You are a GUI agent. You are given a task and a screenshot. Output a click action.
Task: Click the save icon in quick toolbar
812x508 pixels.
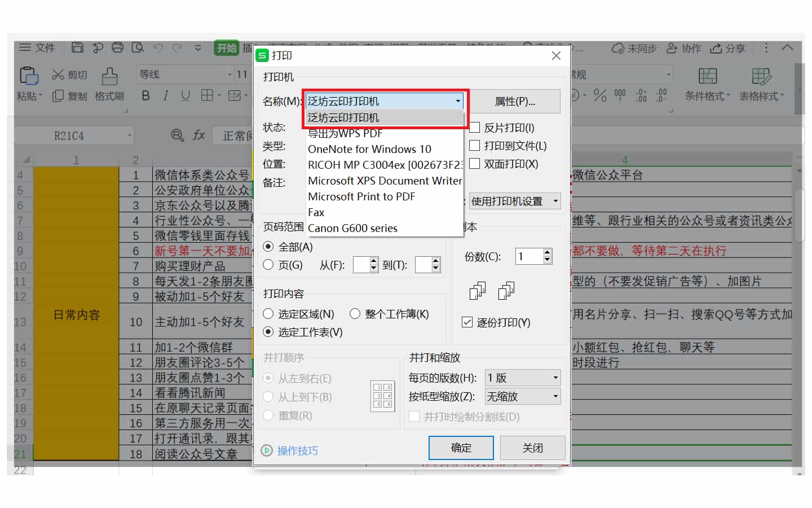pos(78,48)
